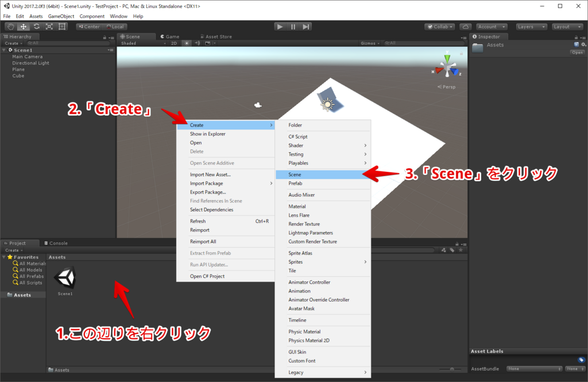Open Project Create dropdown
Image resolution: width=588 pixels, height=382 pixels.
[14, 250]
